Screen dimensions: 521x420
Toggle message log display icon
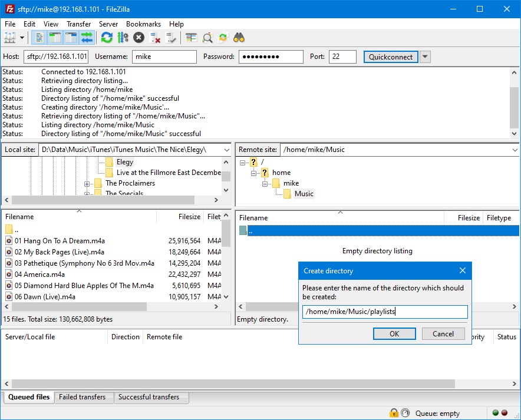pyautogui.click(x=39, y=38)
